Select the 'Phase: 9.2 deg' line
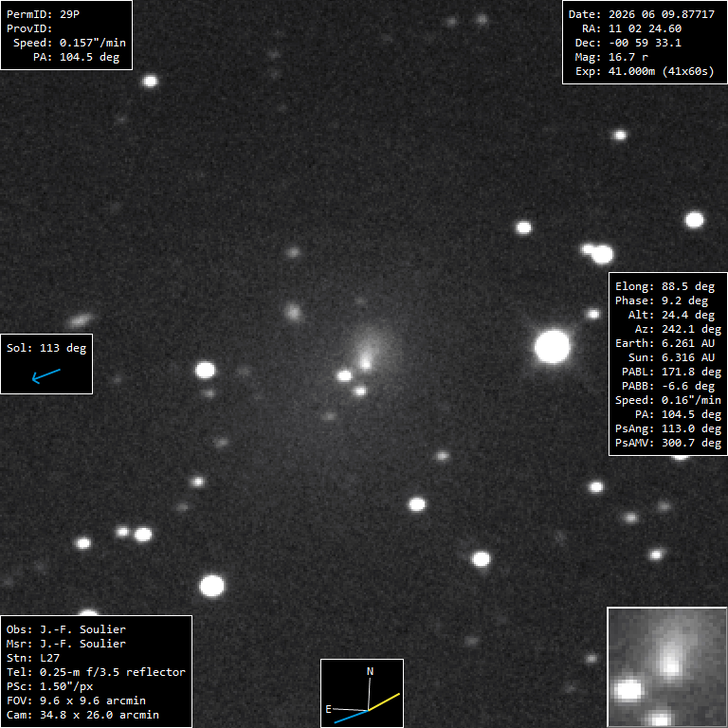 coord(662,300)
